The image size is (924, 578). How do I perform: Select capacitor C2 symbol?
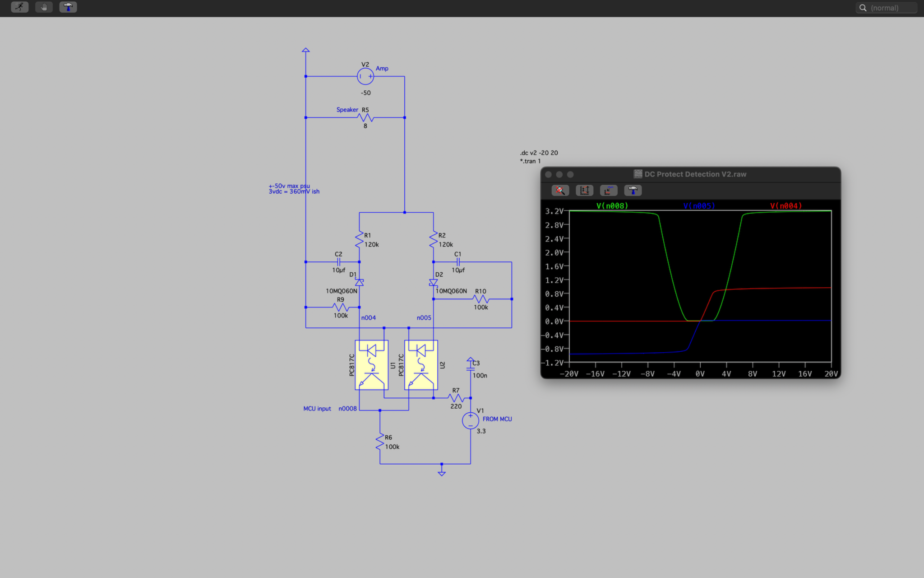339,262
